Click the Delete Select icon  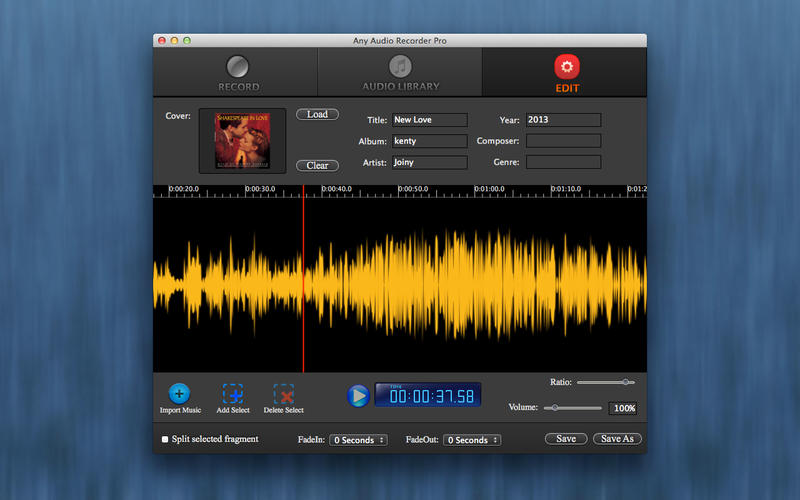[x=284, y=394]
